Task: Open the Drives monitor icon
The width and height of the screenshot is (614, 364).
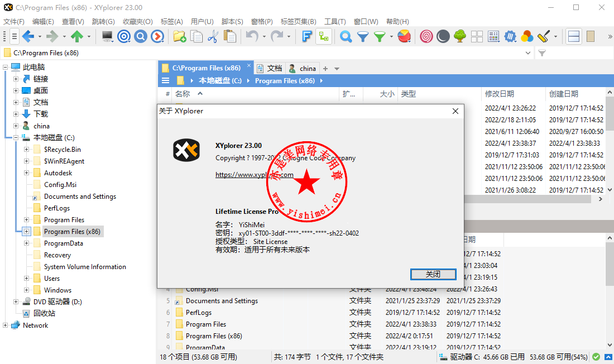Action: coord(107,37)
